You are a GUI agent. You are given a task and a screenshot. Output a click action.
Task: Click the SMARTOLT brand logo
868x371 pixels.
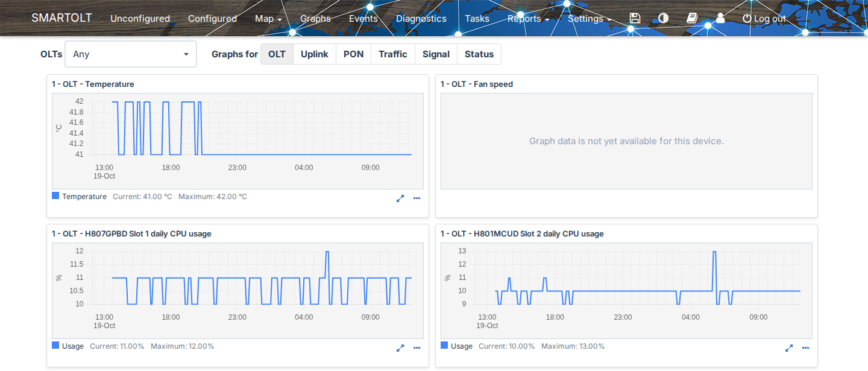tap(61, 18)
